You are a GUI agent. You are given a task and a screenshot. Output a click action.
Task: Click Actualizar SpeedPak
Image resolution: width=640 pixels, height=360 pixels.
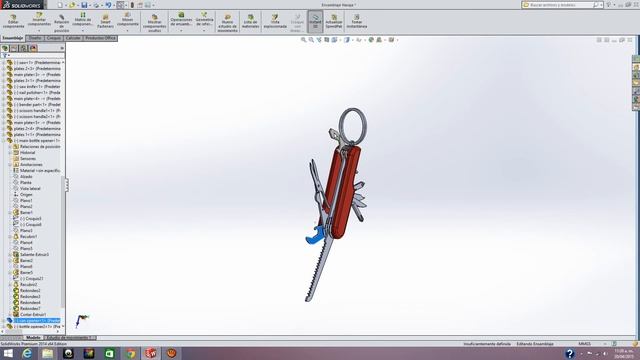point(334,21)
